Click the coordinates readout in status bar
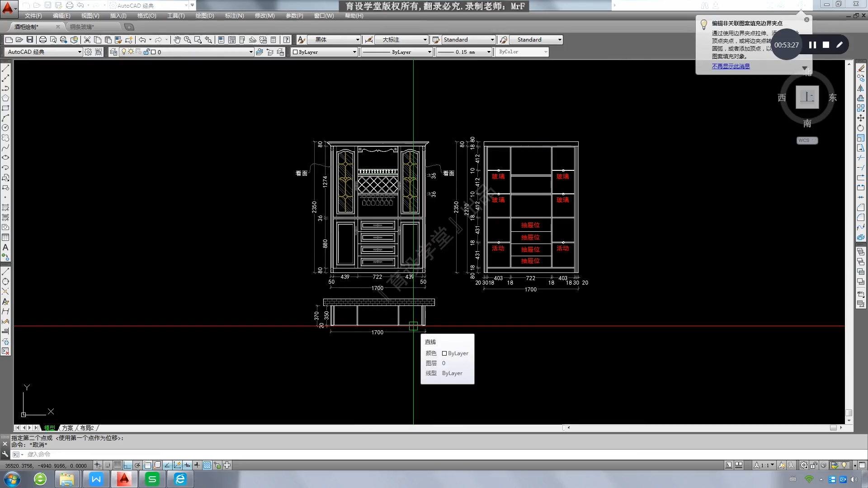The height and width of the screenshot is (488, 868). pyautogui.click(x=46, y=465)
